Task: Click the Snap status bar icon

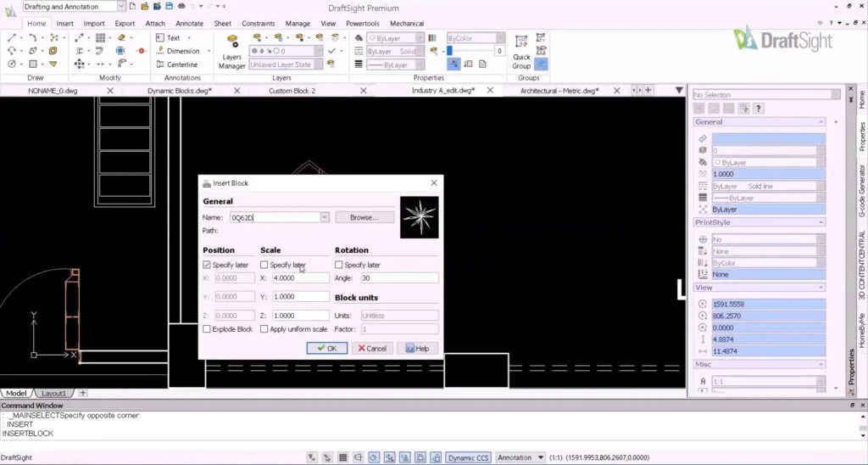Action: (327, 458)
